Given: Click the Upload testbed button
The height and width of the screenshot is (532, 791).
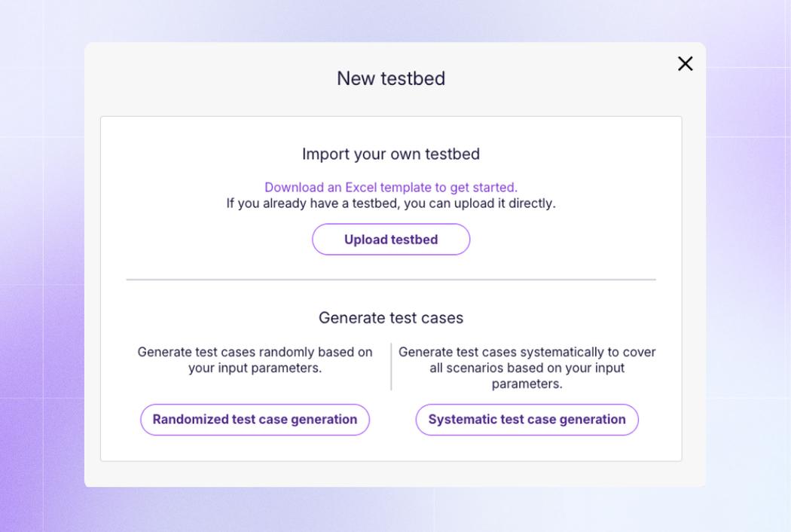Looking at the screenshot, I should coord(391,240).
